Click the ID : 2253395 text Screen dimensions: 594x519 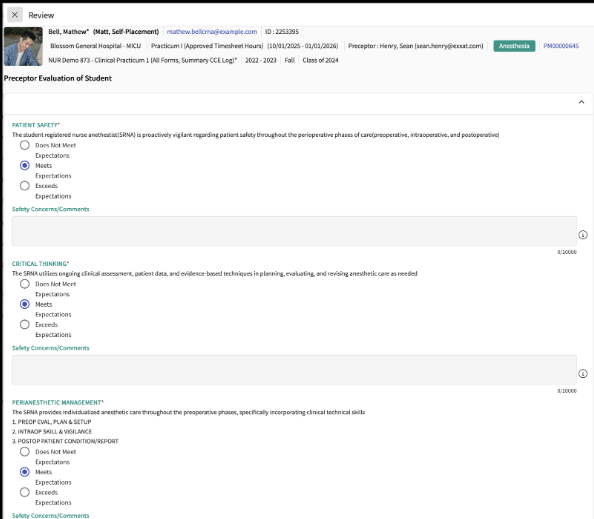click(x=282, y=32)
